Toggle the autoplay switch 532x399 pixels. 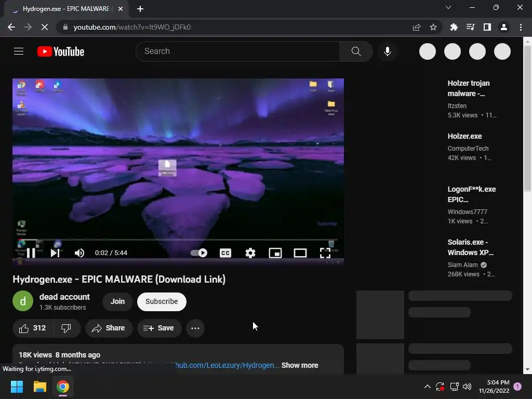[x=199, y=253]
